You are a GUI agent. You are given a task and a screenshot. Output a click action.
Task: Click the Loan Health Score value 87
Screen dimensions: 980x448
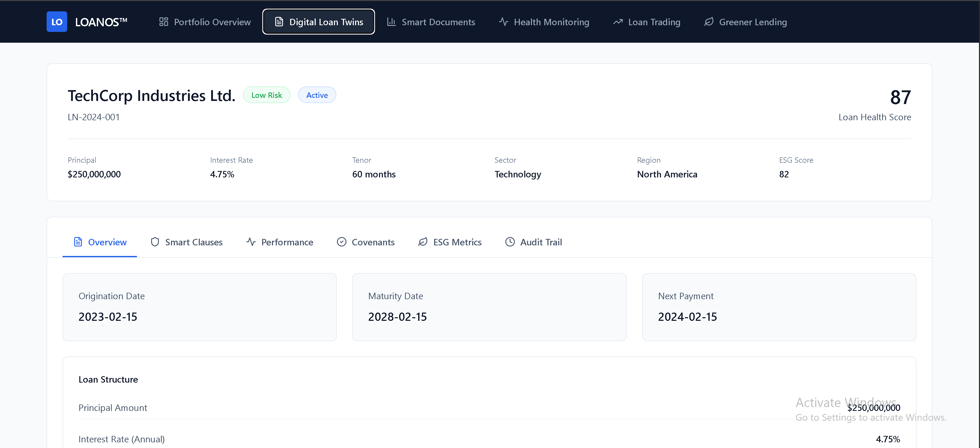coord(900,97)
